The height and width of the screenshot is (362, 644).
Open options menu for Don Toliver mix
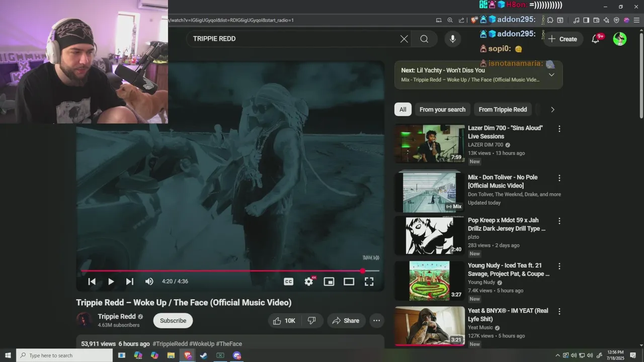pyautogui.click(x=559, y=178)
